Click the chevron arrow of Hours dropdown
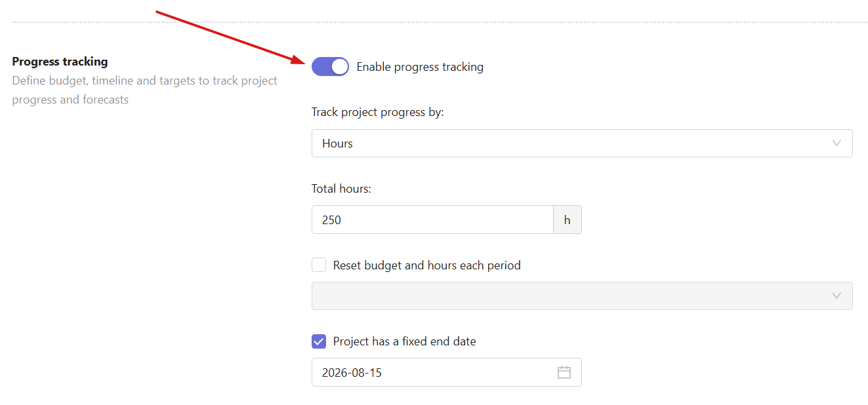Viewport: 868px width, 405px height. [836, 143]
